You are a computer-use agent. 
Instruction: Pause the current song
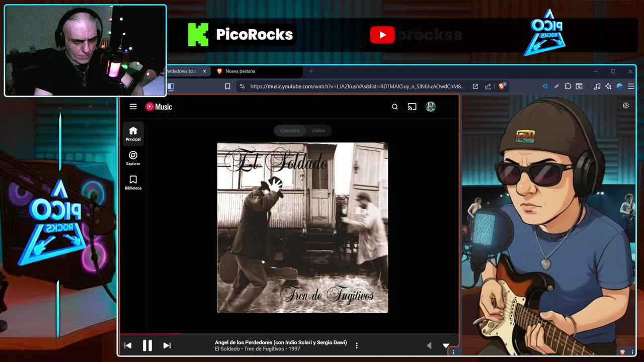[147, 345]
